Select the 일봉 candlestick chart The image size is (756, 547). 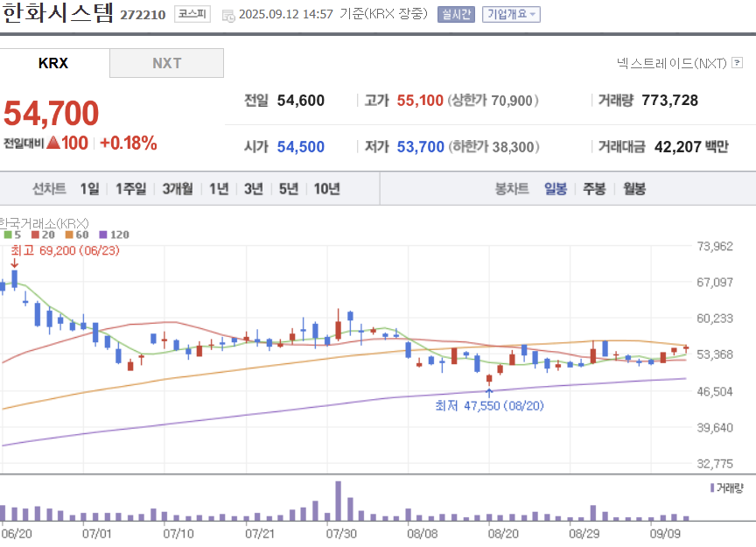click(x=556, y=188)
